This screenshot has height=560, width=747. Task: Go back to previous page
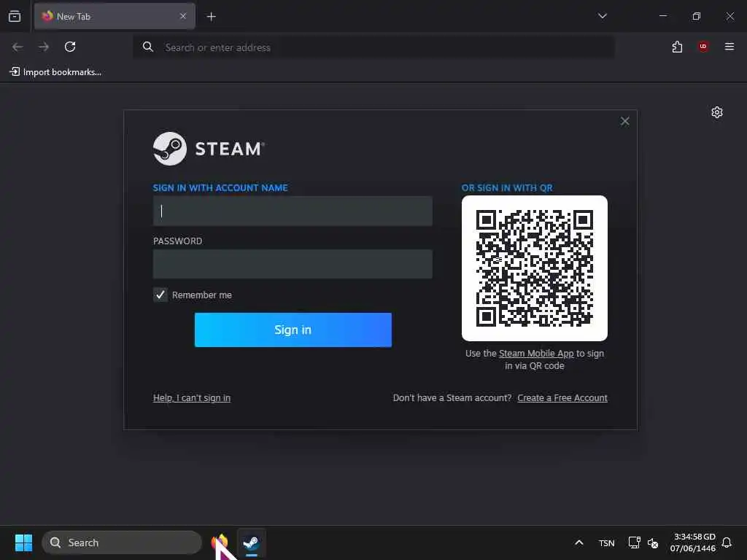click(x=18, y=47)
